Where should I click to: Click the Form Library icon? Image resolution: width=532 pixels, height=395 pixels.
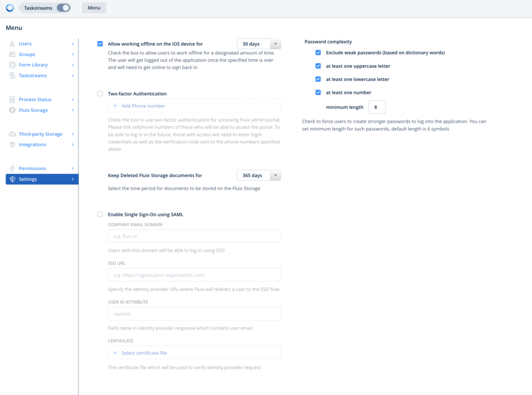coord(12,65)
